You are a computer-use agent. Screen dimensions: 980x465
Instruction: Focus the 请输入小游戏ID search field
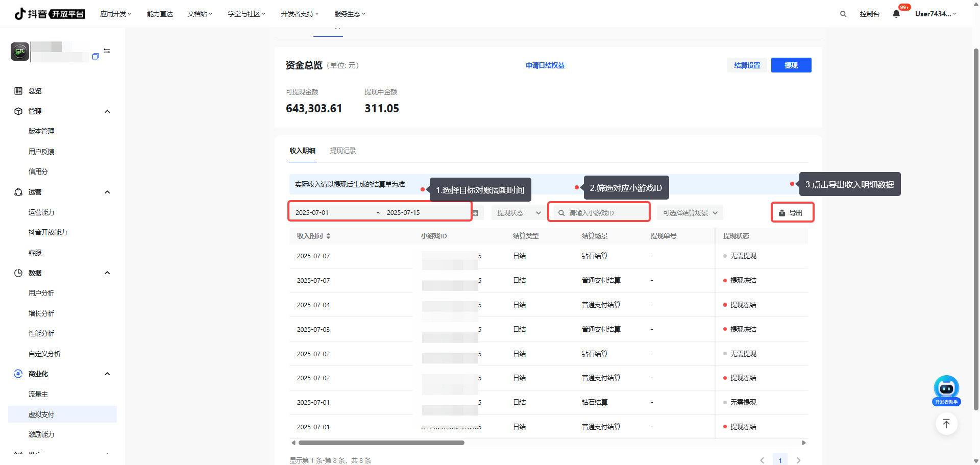[602, 213]
